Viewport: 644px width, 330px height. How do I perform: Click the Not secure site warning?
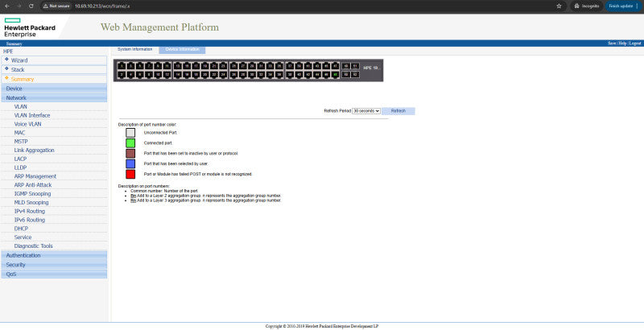point(56,6)
